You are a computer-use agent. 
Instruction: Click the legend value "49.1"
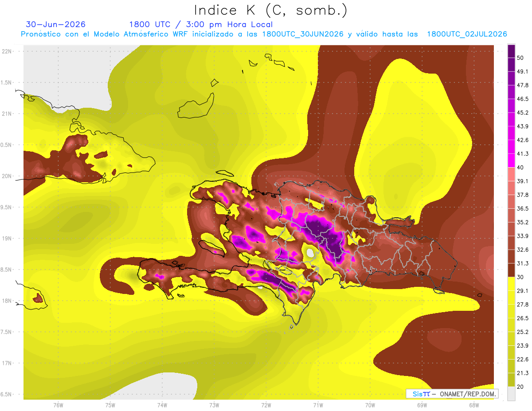coord(523,71)
